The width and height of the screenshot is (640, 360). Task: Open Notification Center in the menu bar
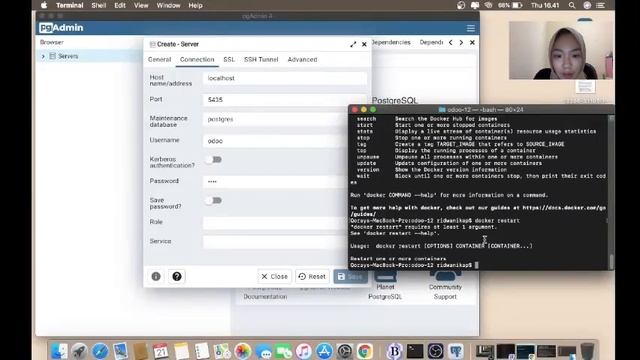point(600,5)
